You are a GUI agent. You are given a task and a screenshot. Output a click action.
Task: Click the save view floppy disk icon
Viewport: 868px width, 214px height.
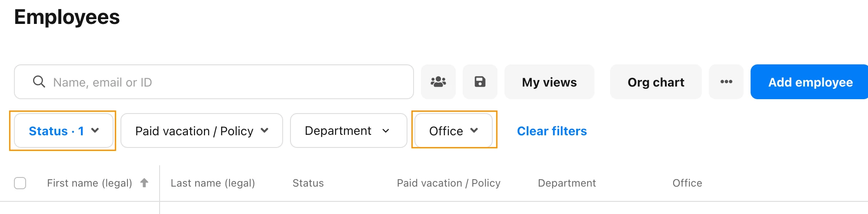coord(480,82)
